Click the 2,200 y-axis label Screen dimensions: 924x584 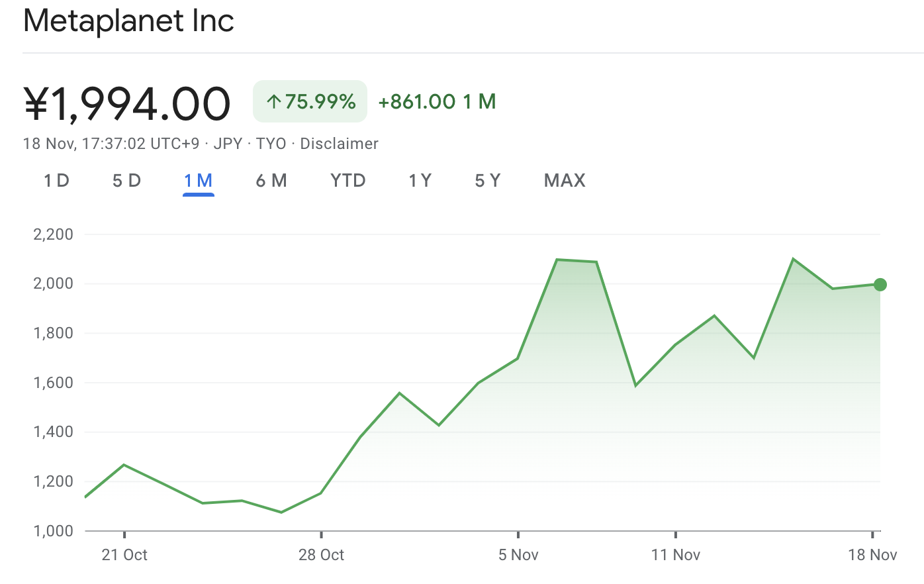pyautogui.click(x=53, y=234)
